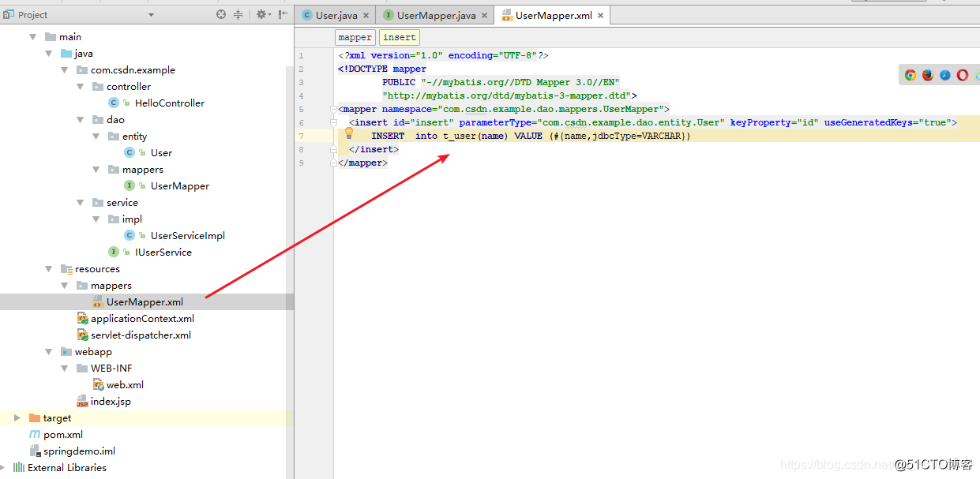The width and height of the screenshot is (980, 479).
Task: Collapse the entity package arrow
Action: click(96, 137)
